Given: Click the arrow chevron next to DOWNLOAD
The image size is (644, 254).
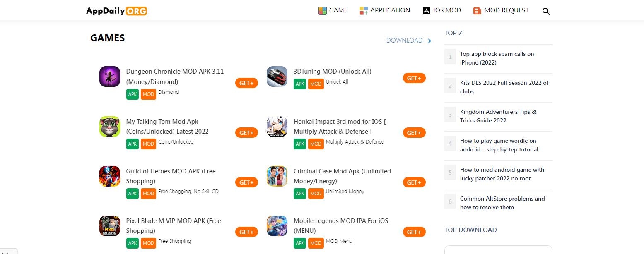Looking at the screenshot, I should tap(429, 41).
